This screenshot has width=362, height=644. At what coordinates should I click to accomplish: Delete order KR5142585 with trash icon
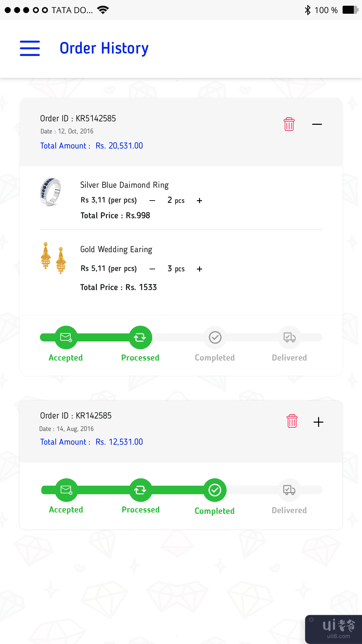click(289, 124)
